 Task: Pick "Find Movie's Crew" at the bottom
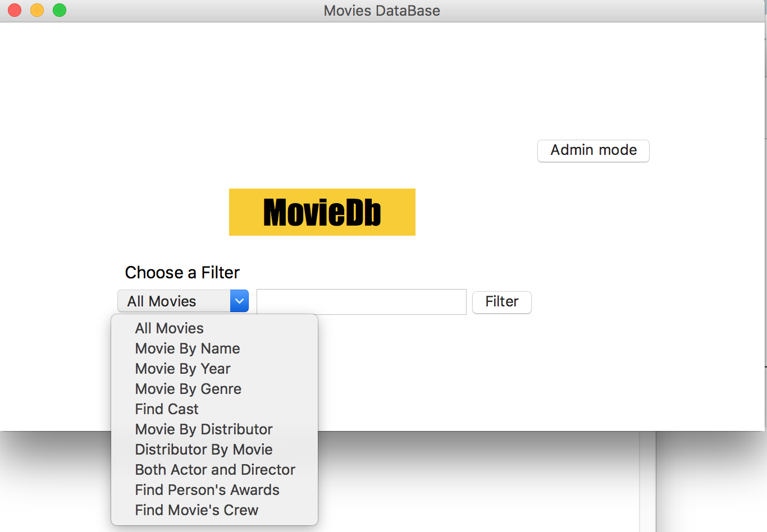[196, 510]
